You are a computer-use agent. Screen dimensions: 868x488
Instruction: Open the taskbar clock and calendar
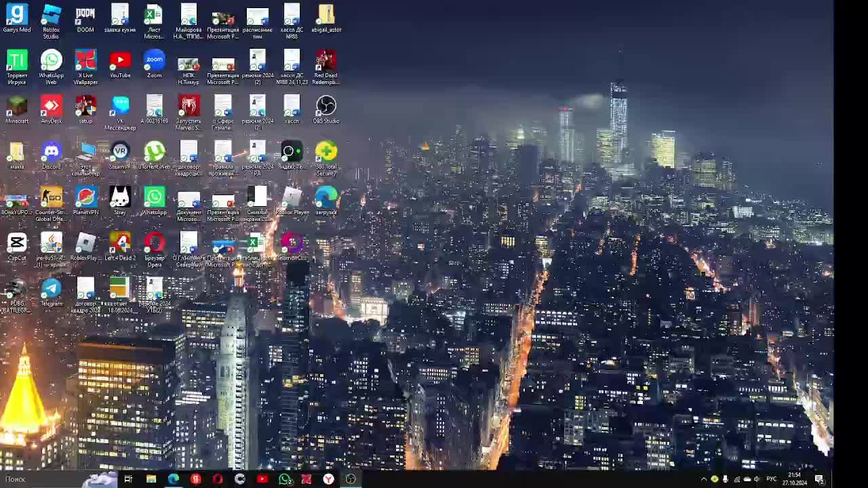pos(795,479)
